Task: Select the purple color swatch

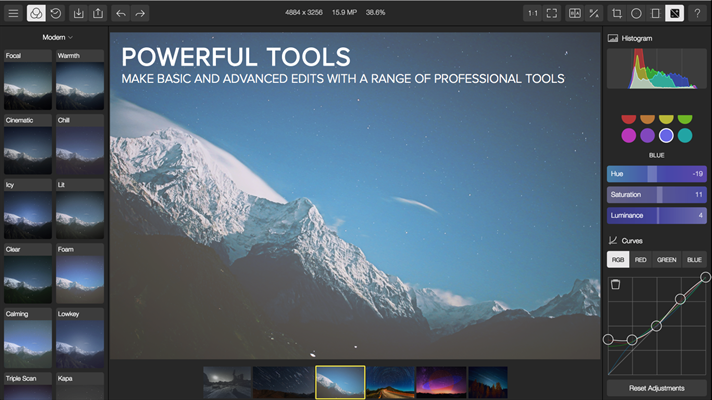Action: [x=647, y=135]
